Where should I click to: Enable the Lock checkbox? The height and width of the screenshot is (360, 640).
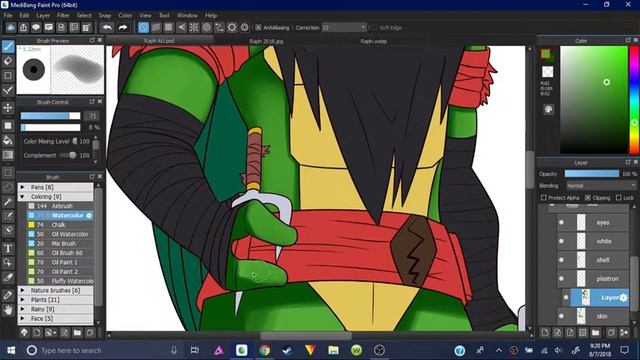point(618,198)
